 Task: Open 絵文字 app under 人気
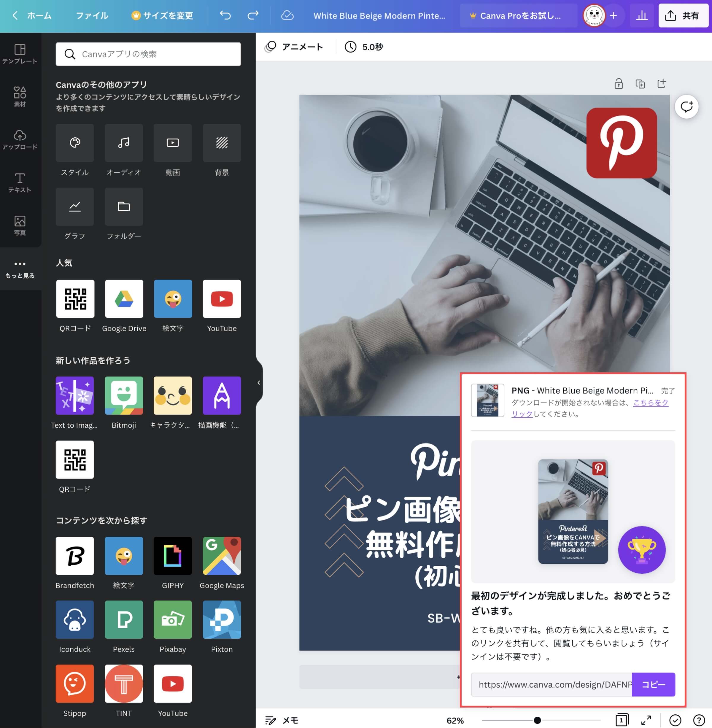tap(173, 299)
